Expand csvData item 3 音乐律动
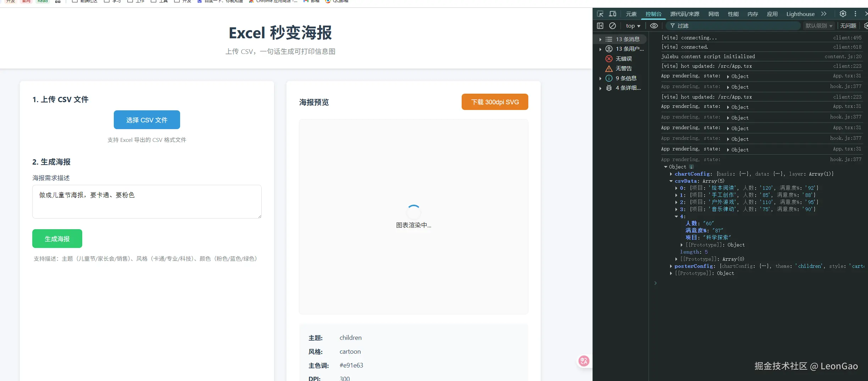This screenshot has width=868, height=381. [676, 209]
